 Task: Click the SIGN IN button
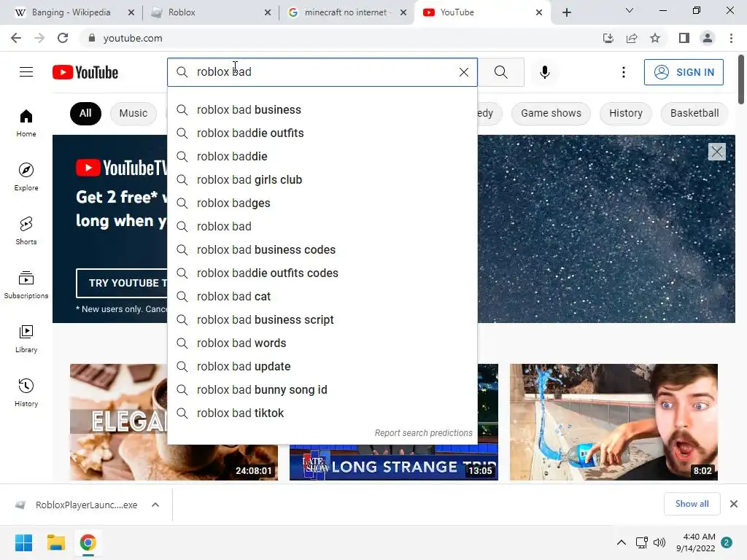(684, 72)
